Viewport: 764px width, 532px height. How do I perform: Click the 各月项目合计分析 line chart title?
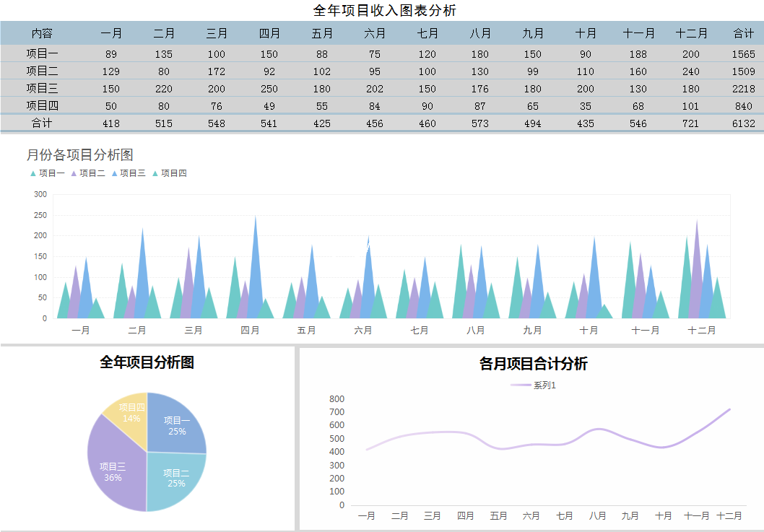point(533,364)
